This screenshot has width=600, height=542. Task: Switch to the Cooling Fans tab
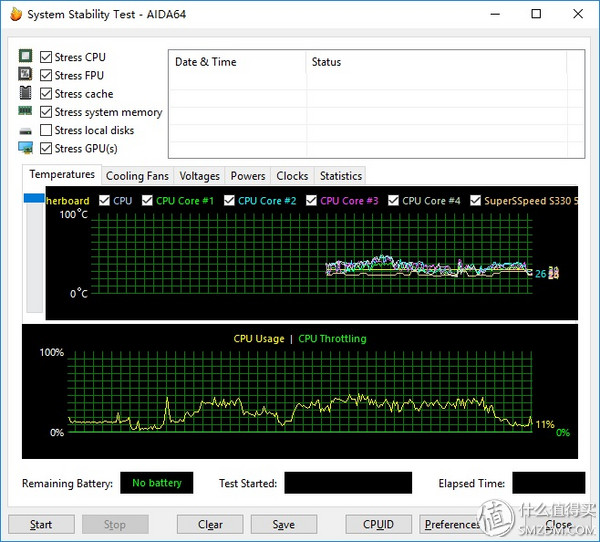tap(137, 176)
